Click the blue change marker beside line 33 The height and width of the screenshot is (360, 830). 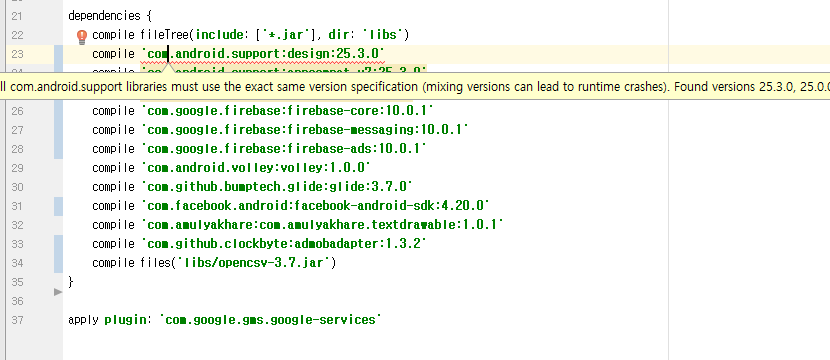point(58,254)
